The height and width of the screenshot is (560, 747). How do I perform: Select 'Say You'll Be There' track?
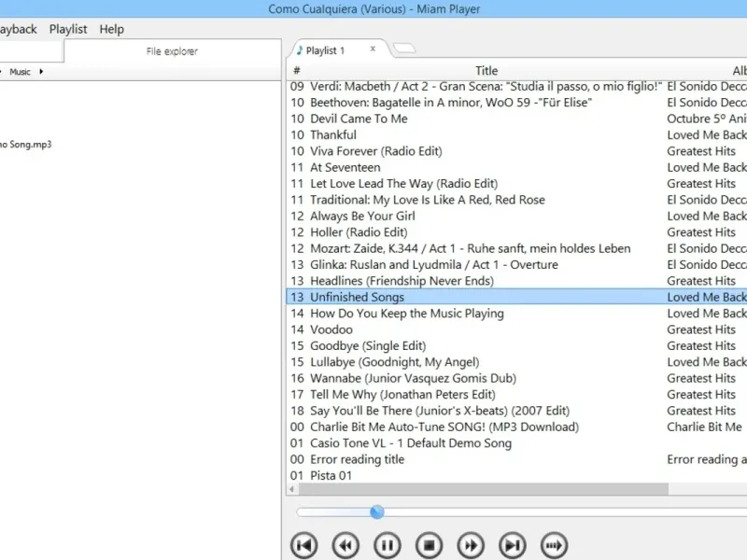pyautogui.click(x=516, y=410)
